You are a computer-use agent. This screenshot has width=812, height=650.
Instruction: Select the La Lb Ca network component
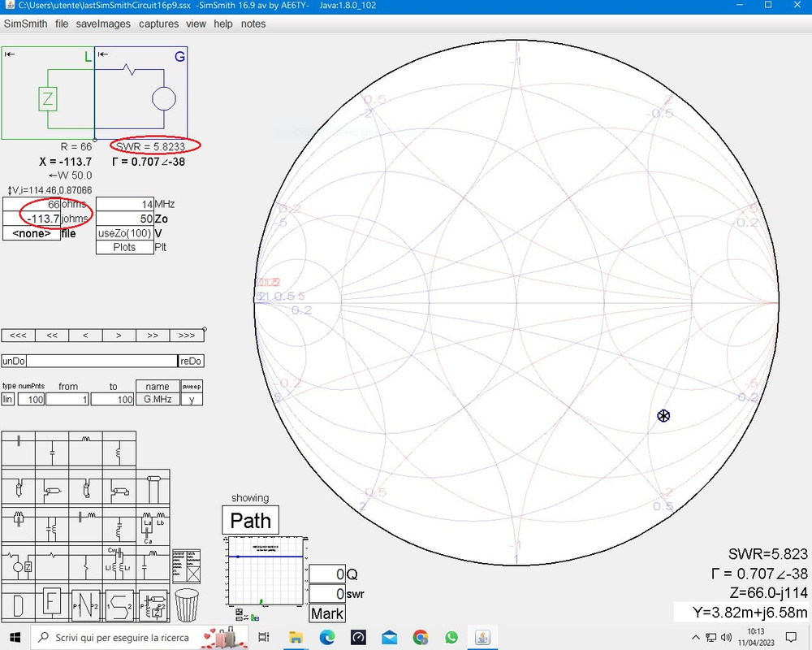tap(153, 525)
